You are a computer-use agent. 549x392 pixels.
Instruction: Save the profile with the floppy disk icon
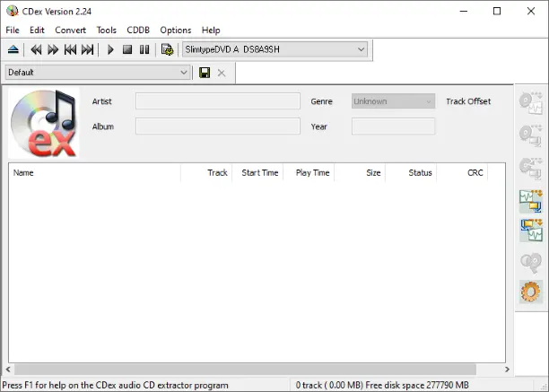pos(205,72)
